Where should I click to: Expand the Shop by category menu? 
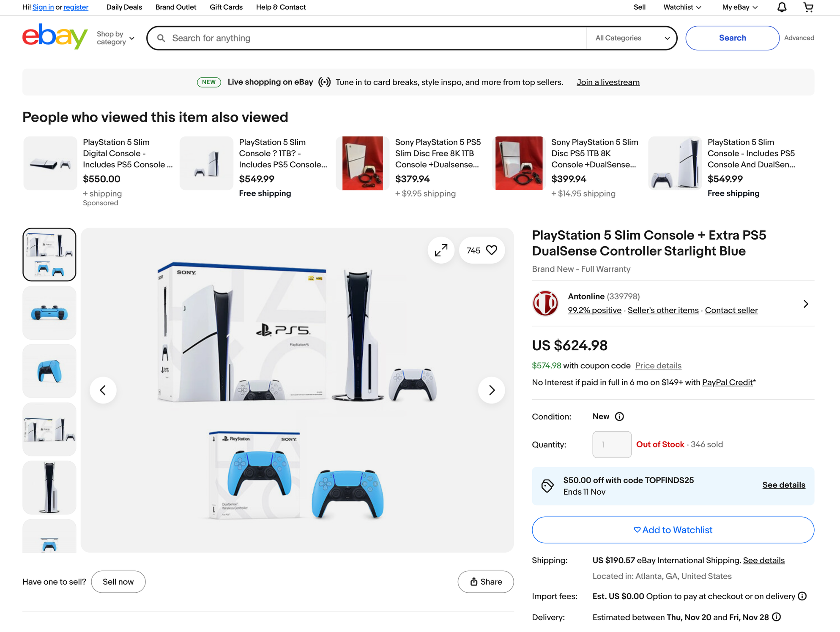115,38
